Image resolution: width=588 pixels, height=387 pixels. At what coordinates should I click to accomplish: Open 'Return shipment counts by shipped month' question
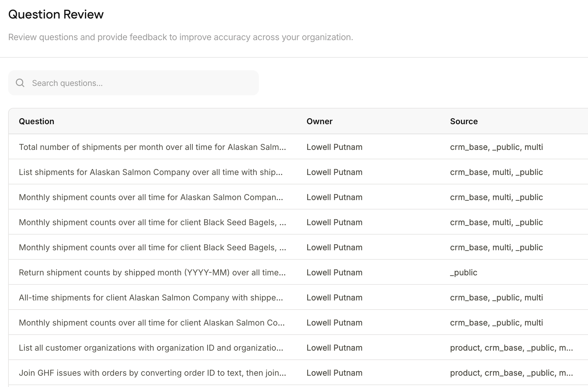(152, 273)
